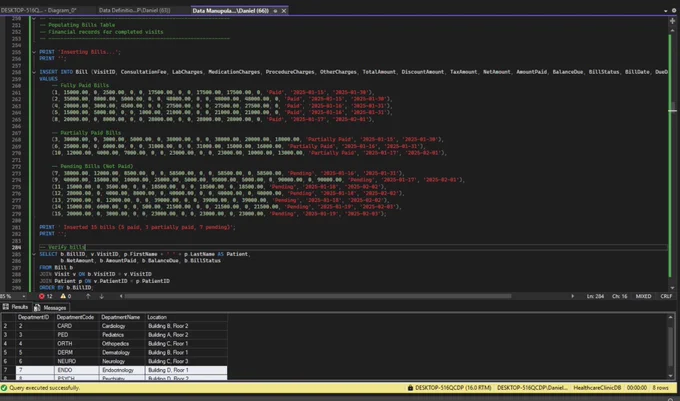Select the DepartmentName column header
Viewport: 680px width, 401px height.
pyautogui.click(x=121, y=317)
